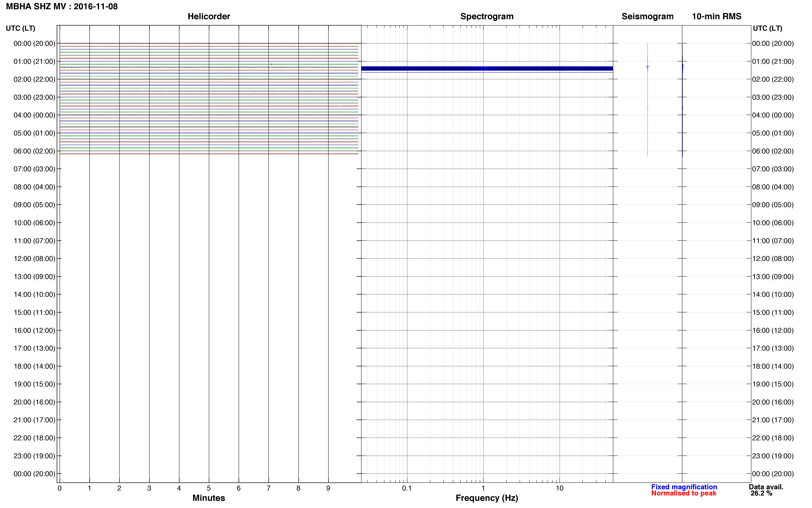Click the left 'UTC (LT)' axis label
The width and height of the screenshot is (812, 508).
pos(21,28)
